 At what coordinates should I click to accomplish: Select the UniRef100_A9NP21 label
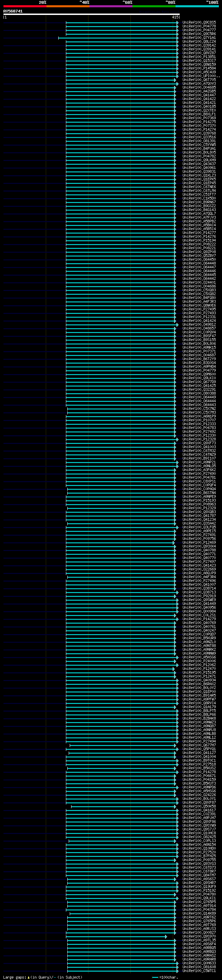[x=199, y=462]
